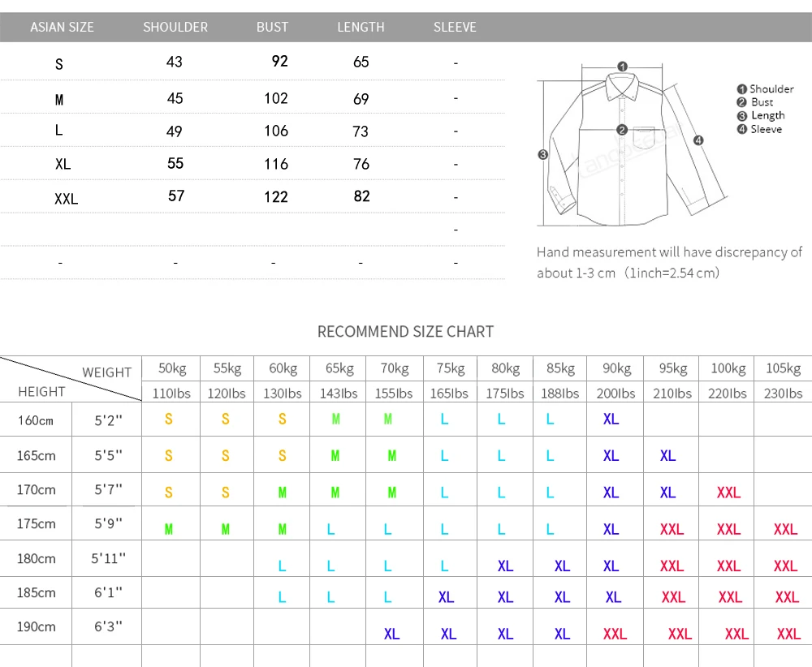Click the SLEEVE column header
Viewport: 812px width, 667px height.
[x=455, y=27]
